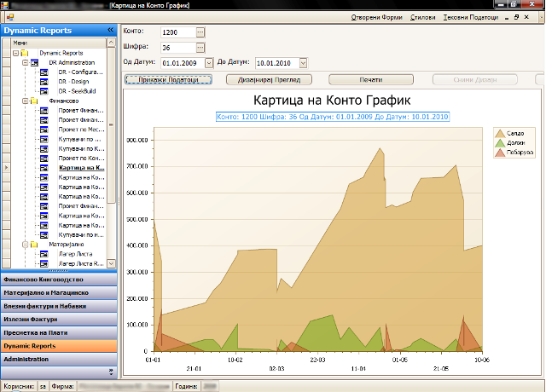Click the Прикажи Податоци button
Image resolution: width=546 pixels, height=392 pixels.
coord(168,79)
